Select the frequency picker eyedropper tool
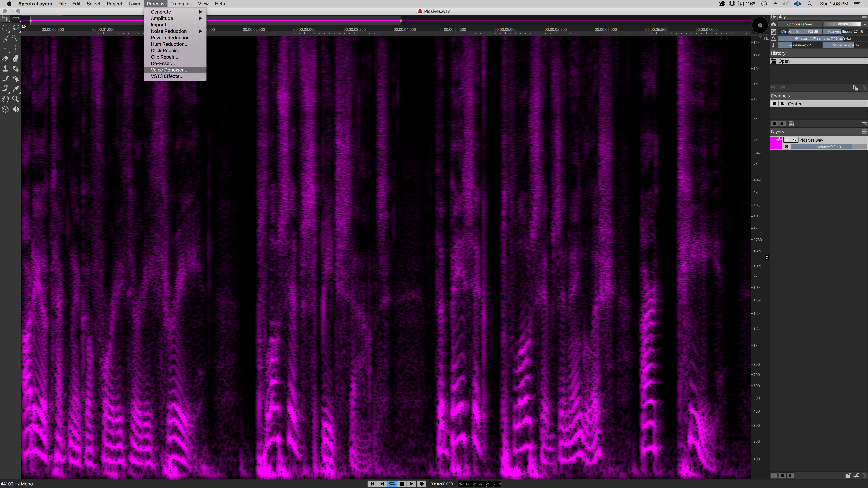The width and height of the screenshot is (868, 488). [x=16, y=89]
